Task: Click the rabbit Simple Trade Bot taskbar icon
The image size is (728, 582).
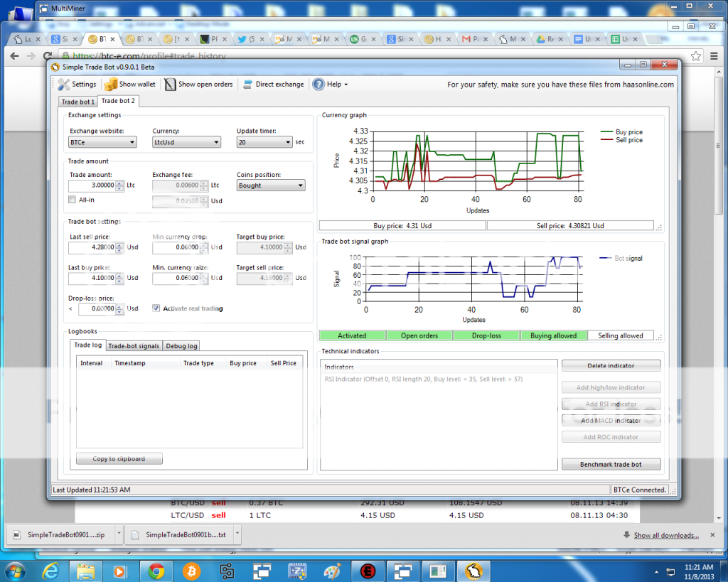Action: (473, 571)
